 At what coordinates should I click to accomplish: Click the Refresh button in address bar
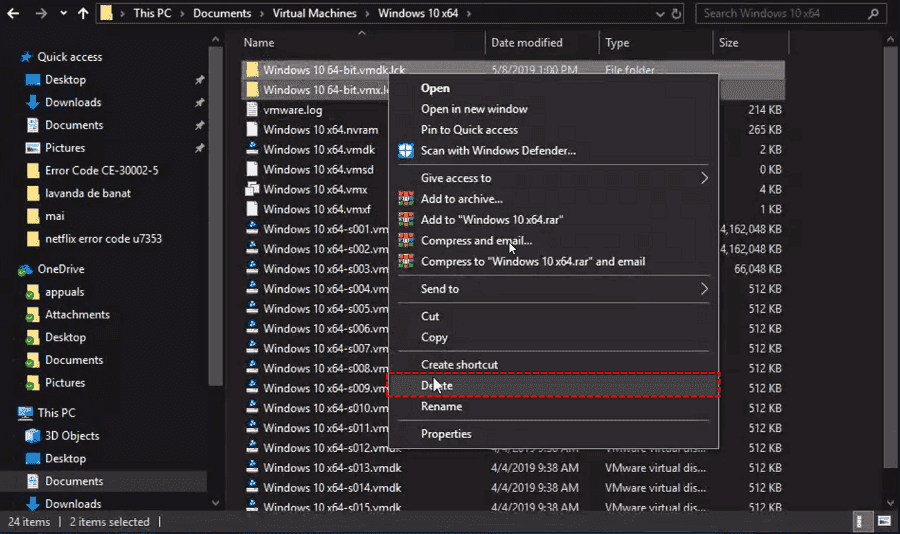(x=676, y=13)
